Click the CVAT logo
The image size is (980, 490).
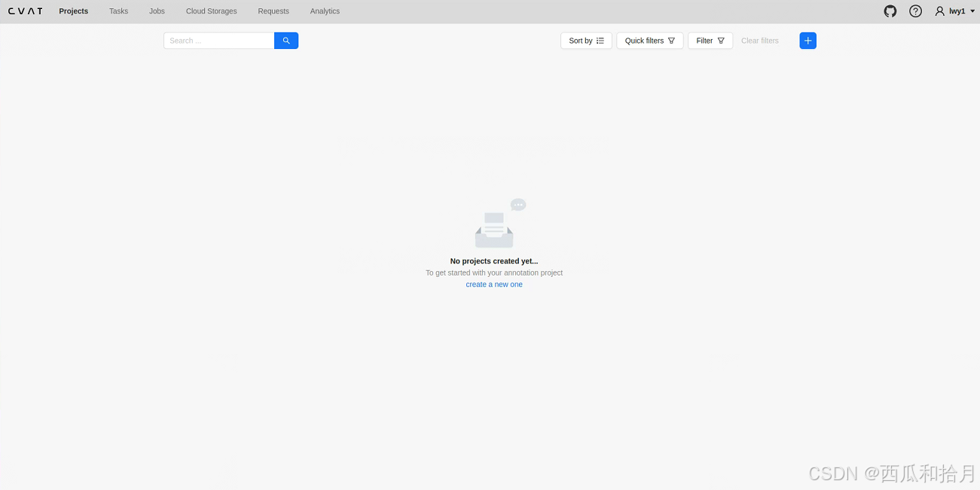[x=25, y=11]
